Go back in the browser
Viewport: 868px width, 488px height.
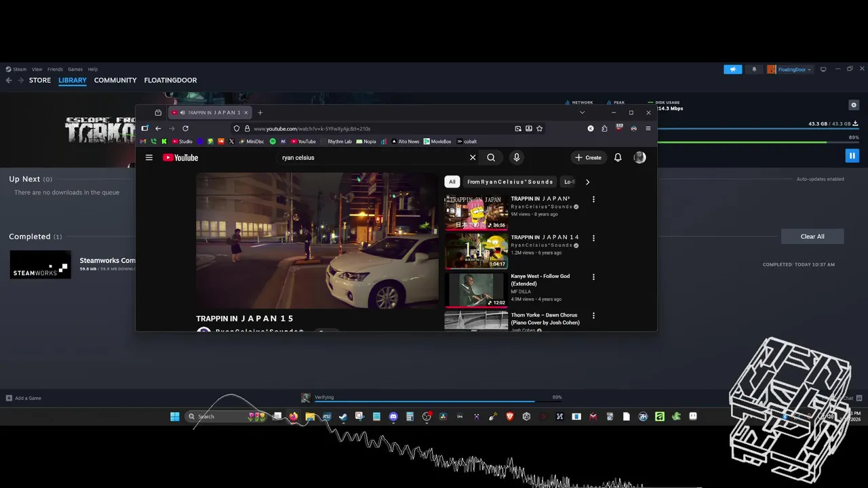tap(158, 128)
